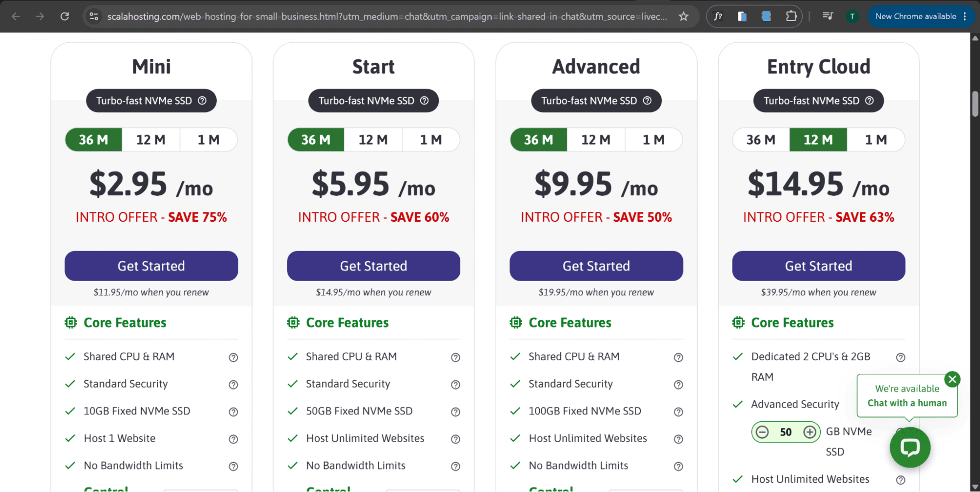This screenshot has height=492, width=980.
Task: Select the 1 M billing period for Mini
Action: 208,140
